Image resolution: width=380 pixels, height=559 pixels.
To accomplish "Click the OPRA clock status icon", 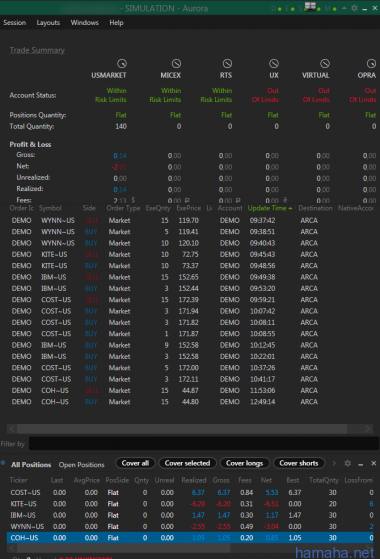I will pos(371,64).
